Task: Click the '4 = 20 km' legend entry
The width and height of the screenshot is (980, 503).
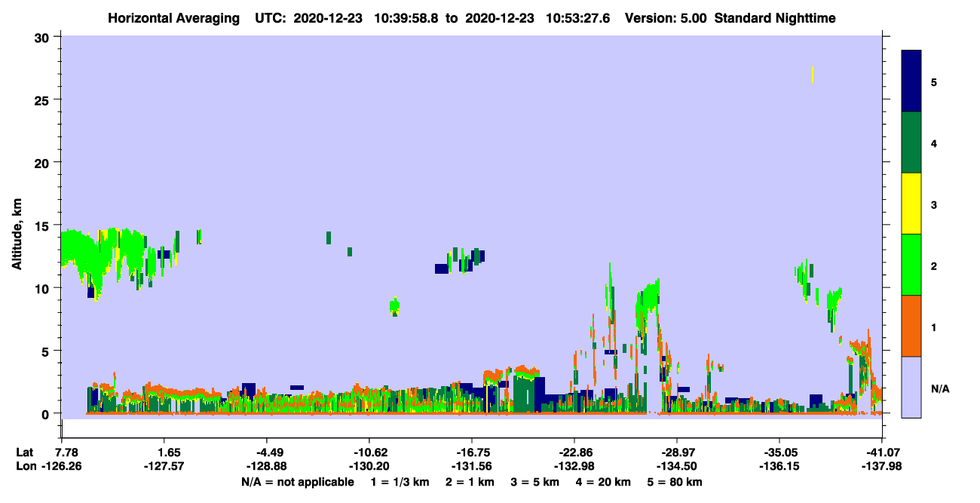Action: [x=603, y=482]
